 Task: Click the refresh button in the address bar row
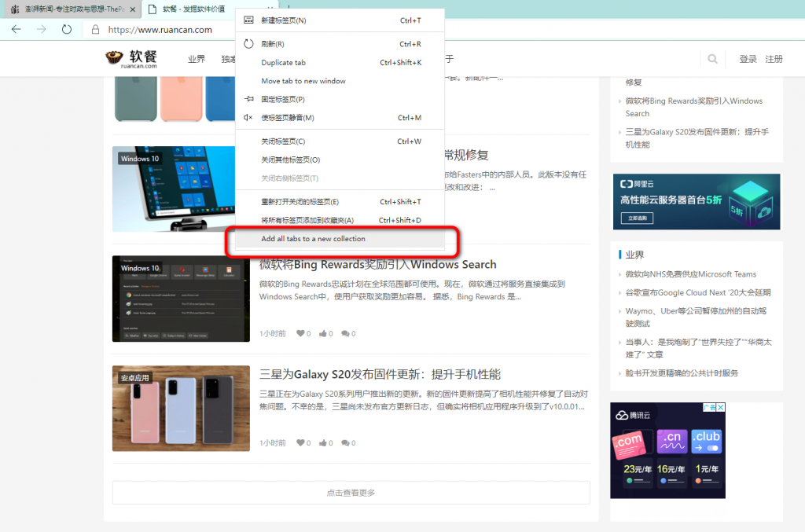click(67, 30)
